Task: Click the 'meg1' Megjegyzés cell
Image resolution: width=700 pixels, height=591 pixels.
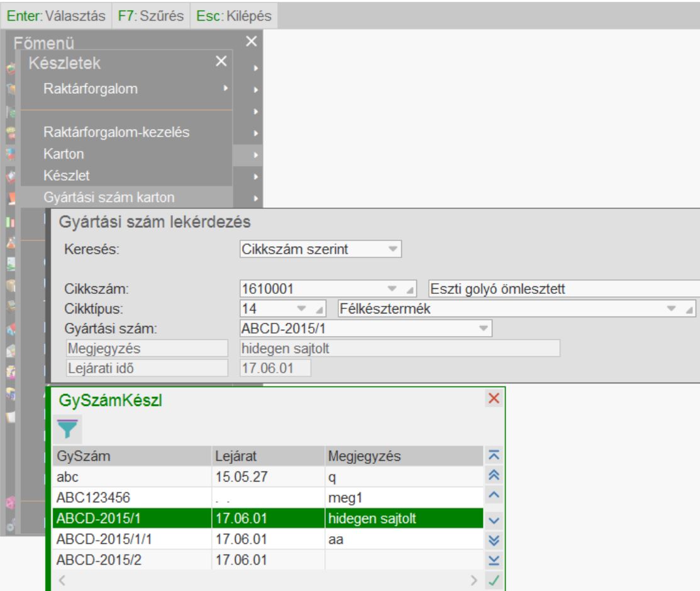Action: pos(404,498)
